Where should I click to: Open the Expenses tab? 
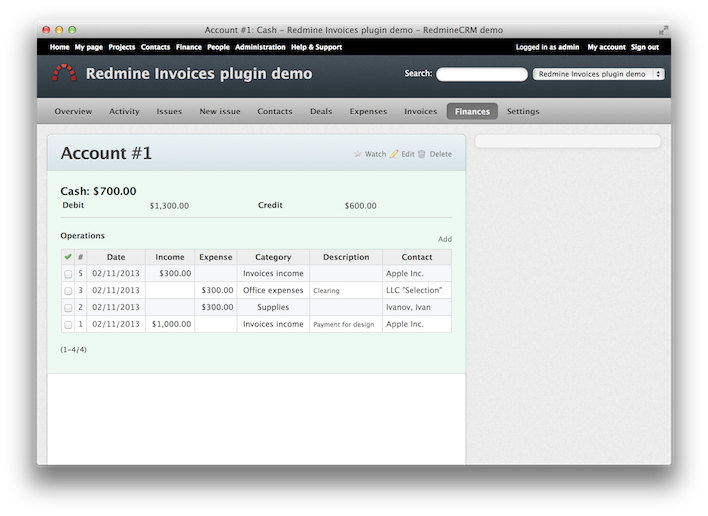(368, 111)
